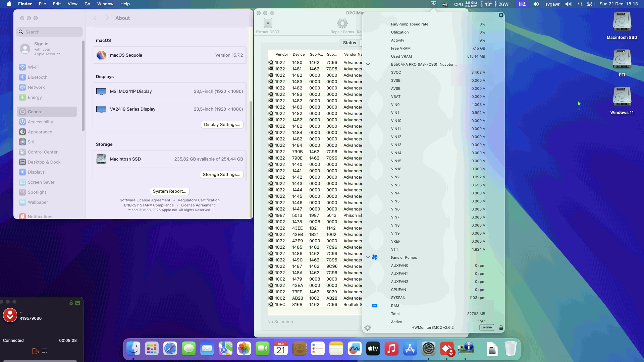The image size is (644, 362).
Task: Click the Extract DSDT toolbar icon
Action: [x=268, y=23]
